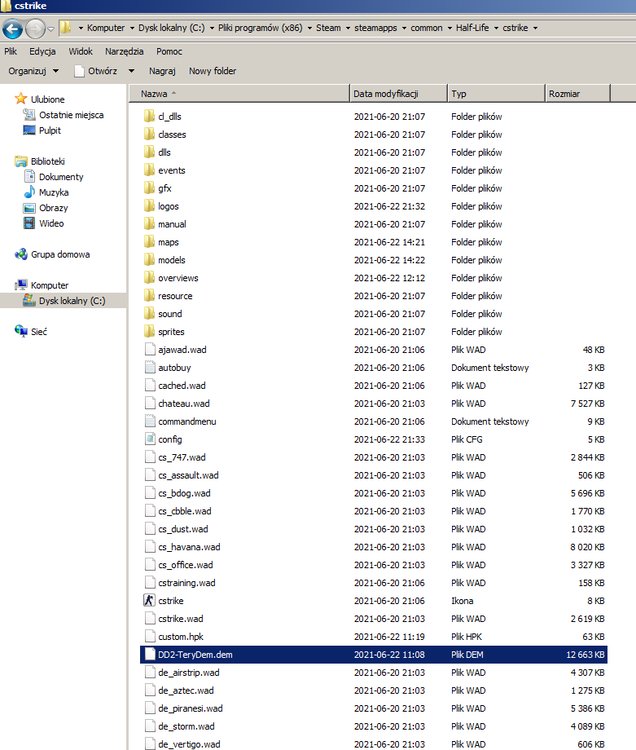
Task: Expand dropdown after Steam breadcrumb
Action: 348,28
